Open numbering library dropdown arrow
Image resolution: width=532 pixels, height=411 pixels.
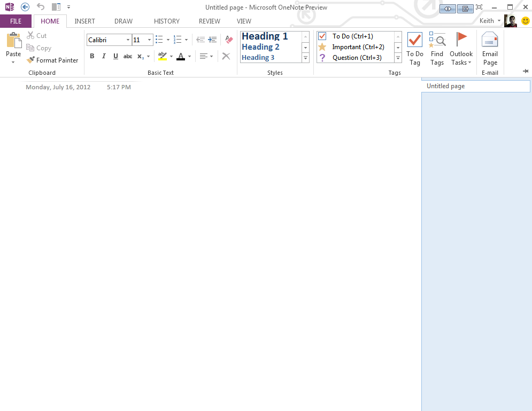(x=186, y=40)
